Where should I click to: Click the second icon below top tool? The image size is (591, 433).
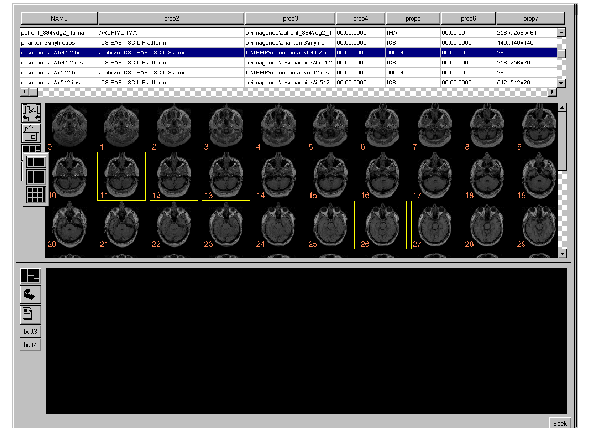click(x=31, y=133)
